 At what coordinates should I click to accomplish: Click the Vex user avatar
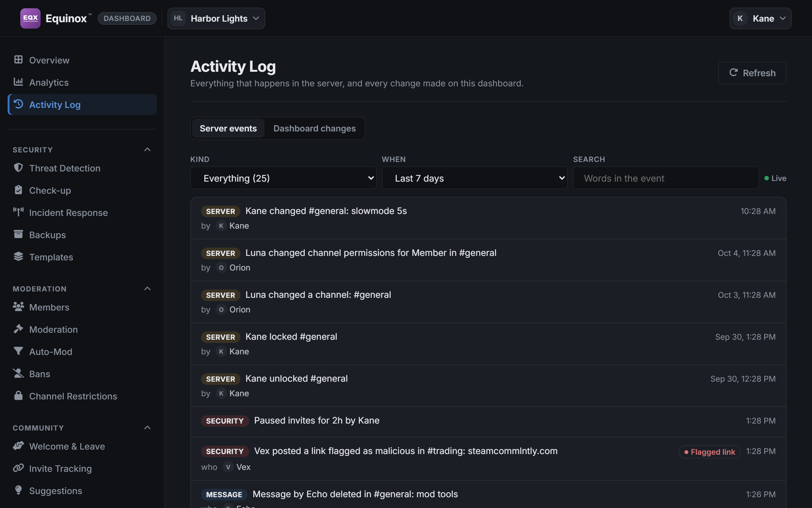pos(228,467)
